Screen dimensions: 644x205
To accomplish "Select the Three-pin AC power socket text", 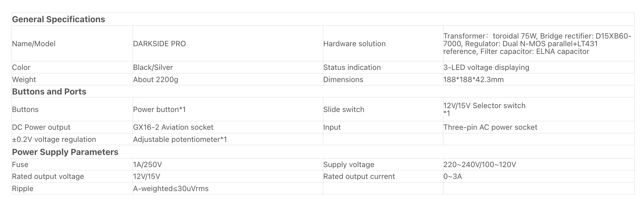I will click(490, 127).
